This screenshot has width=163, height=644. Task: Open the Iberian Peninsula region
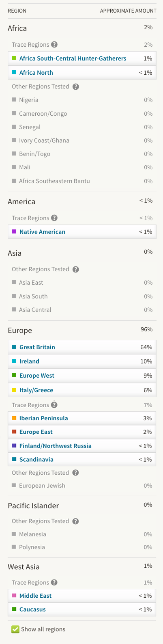click(x=82, y=418)
